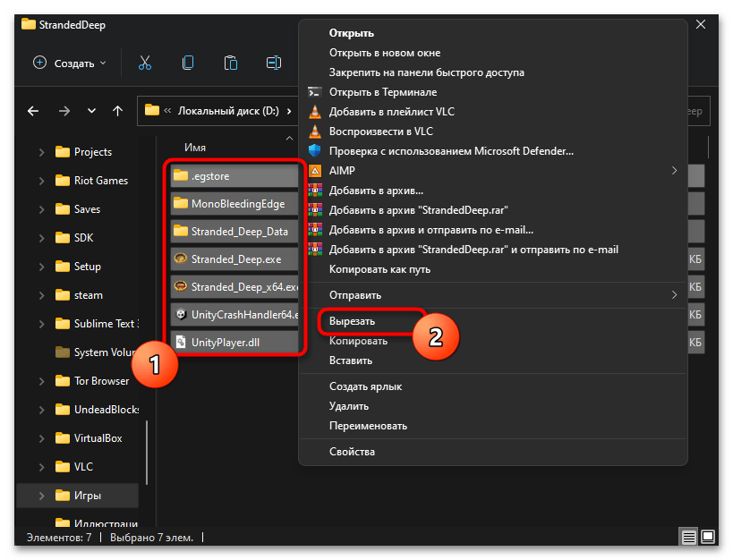
Task: Click the Paste clipboard icon in toolbar
Action: click(x=230, y=63)
